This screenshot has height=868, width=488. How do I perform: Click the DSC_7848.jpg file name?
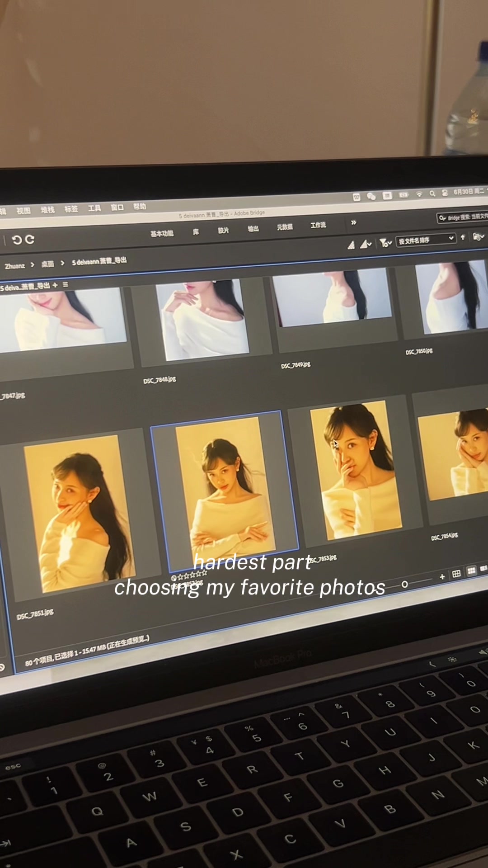click(x=160, y=380)
